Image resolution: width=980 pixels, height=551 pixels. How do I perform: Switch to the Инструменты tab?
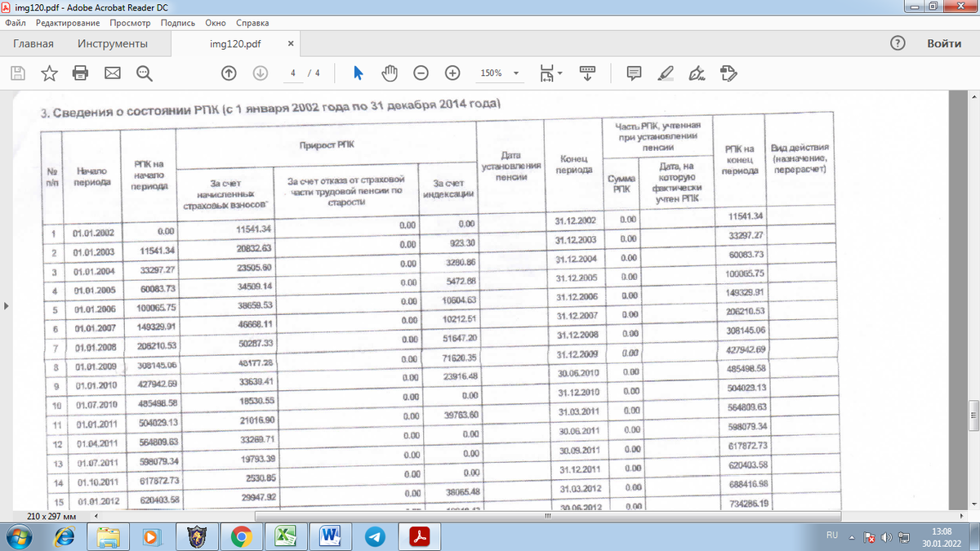(113, 43)
